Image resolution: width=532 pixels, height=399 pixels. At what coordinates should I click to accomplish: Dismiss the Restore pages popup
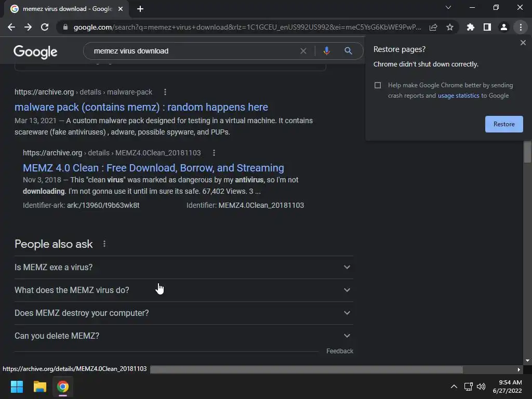pos(523,43)
